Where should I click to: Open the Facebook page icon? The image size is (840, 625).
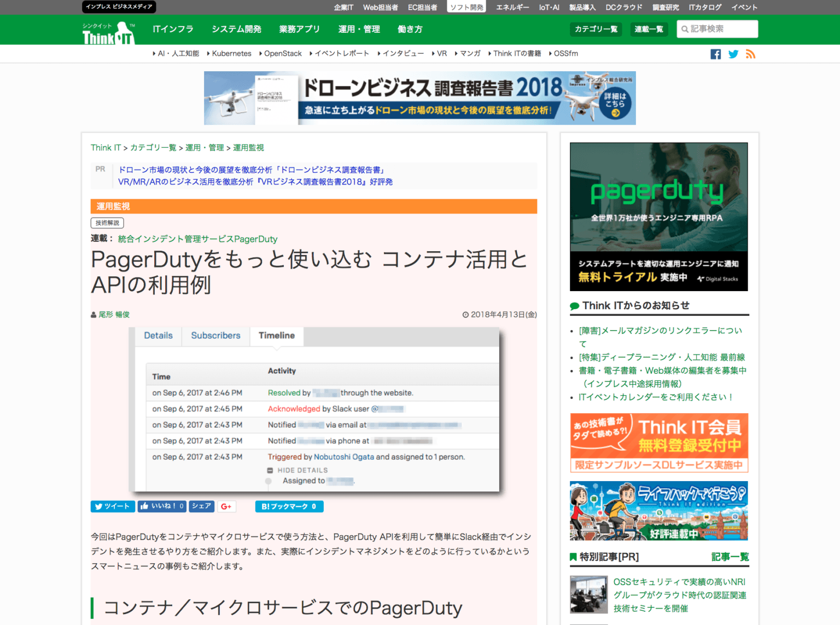[715, 54]
